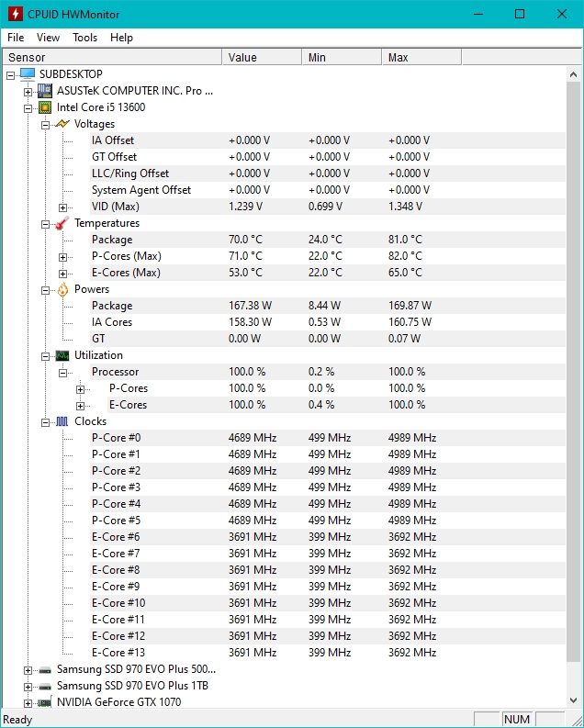Click the 1.348 V max VID value
The width and height of the screenshot is (584, 728).
pos(405,207)
